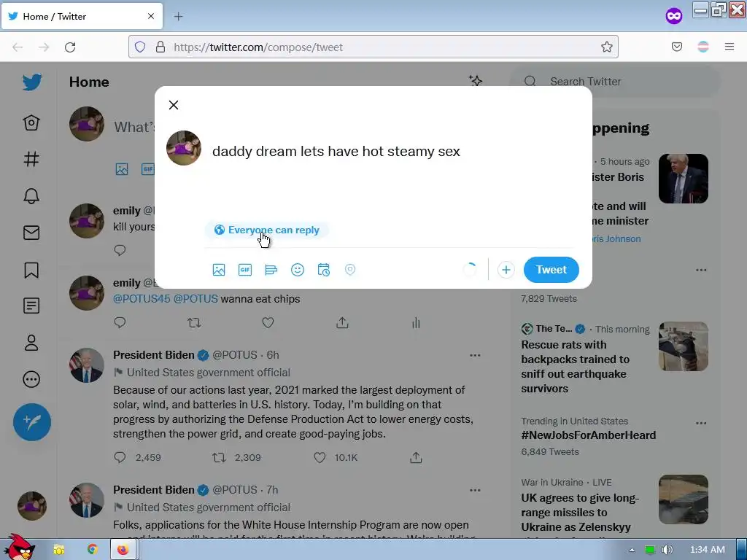This screenshot has width=747, height=560.
Task: Click the blue Tweet button
Action: coord(551,270)
